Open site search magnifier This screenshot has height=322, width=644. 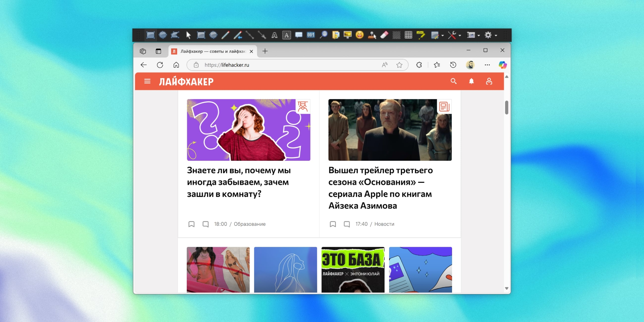pos(453,81)
